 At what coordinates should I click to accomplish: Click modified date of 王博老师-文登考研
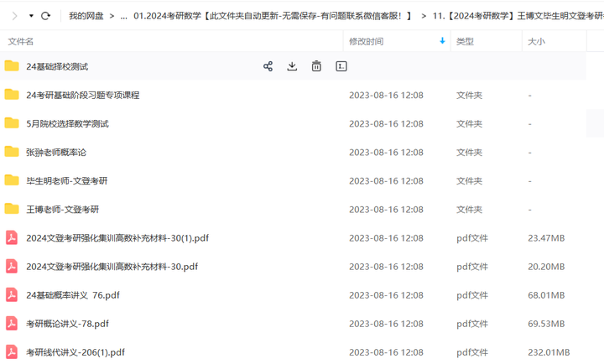coord(386,210)
